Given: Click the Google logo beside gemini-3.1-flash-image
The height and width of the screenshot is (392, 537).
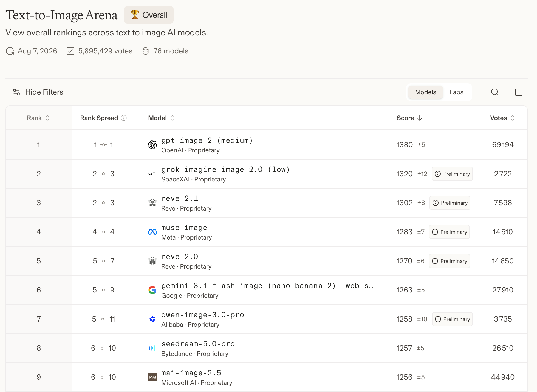Looking at the screenshot, I should [x=152, y=290].
